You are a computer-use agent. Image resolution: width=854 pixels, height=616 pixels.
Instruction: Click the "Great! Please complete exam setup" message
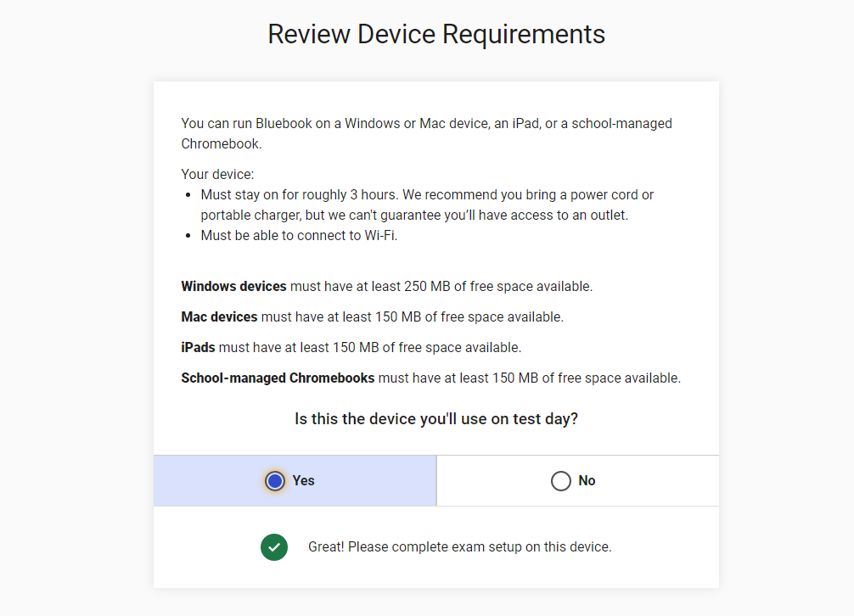pos(459,547)
